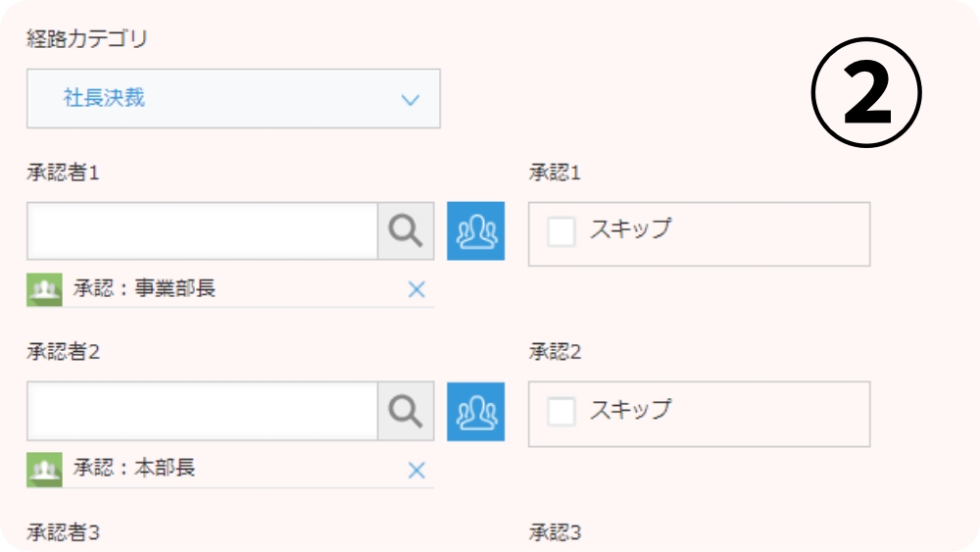Click the スキップ label in 承認2

click(630, 410)
